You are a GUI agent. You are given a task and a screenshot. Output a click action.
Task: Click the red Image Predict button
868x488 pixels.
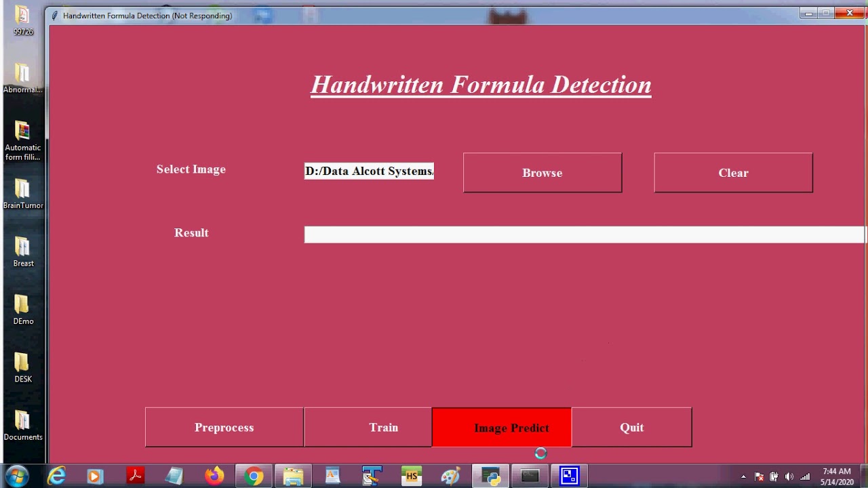tap(502, 428)
